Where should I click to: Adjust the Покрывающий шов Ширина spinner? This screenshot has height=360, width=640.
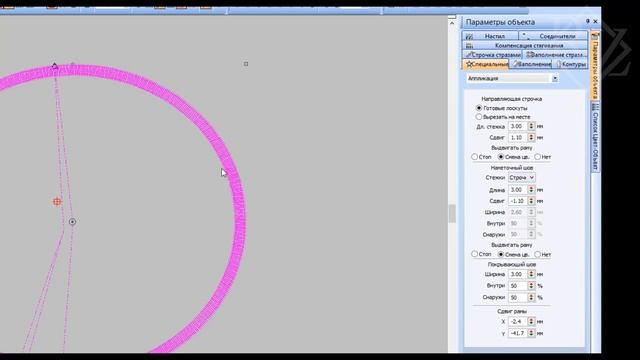coord(531,274)
